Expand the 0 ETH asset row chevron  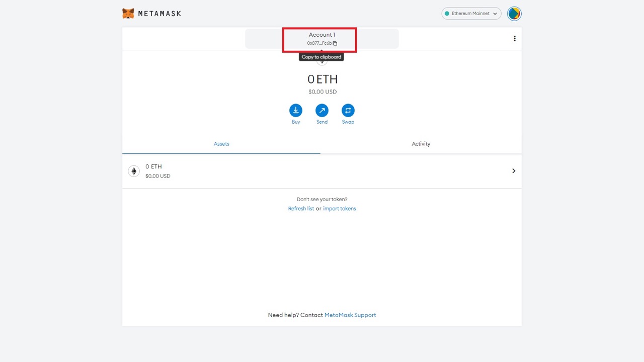pos(514,171)
